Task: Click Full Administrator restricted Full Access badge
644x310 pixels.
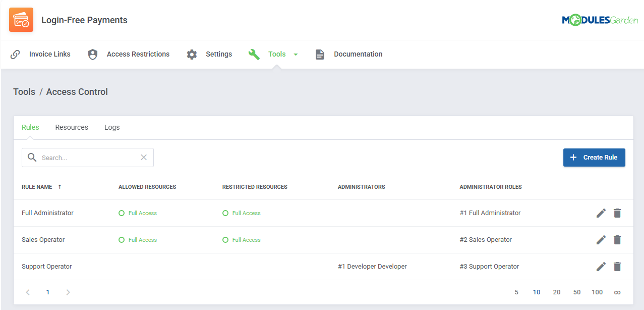Action: (x=242, y=213)
